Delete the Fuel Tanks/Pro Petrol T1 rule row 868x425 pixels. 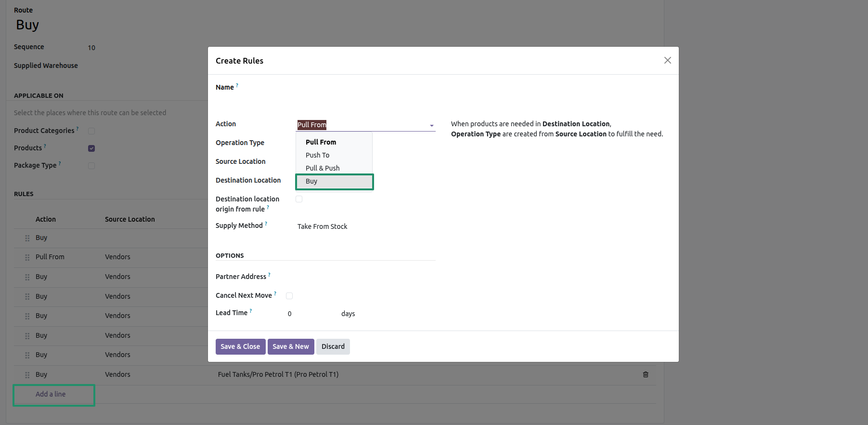coord(646,374)
